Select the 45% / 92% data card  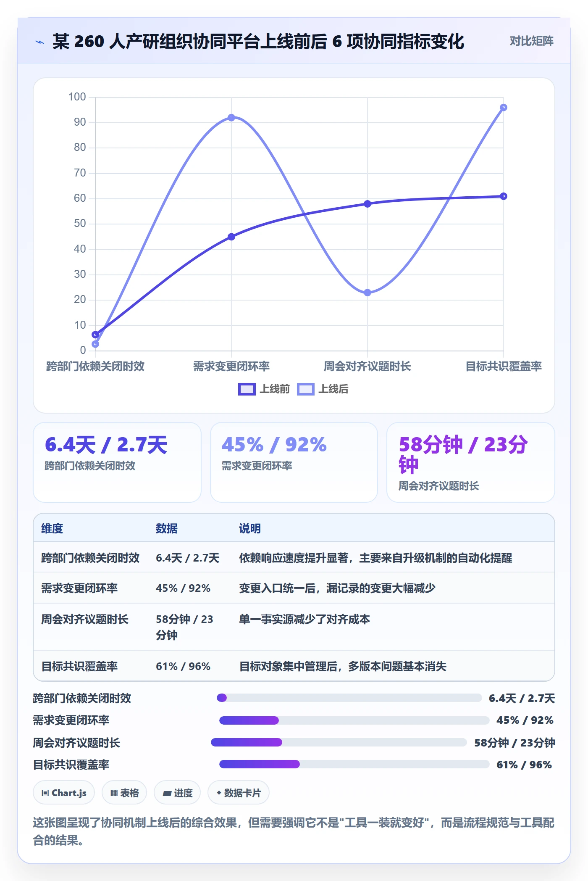(x=294, y=462)
